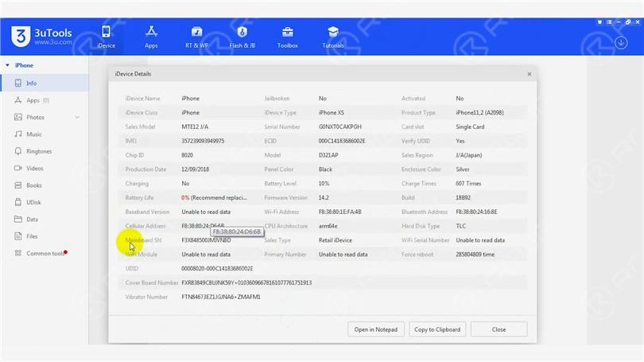The height and width of the screenshot is (362, 644).
Task: Click the www.3u.com link text
Action: coord(53,42)
